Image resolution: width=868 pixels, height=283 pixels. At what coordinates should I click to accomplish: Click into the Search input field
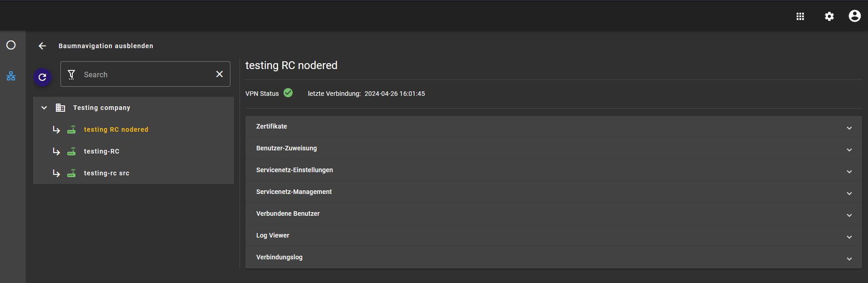(x=145, y=74)
